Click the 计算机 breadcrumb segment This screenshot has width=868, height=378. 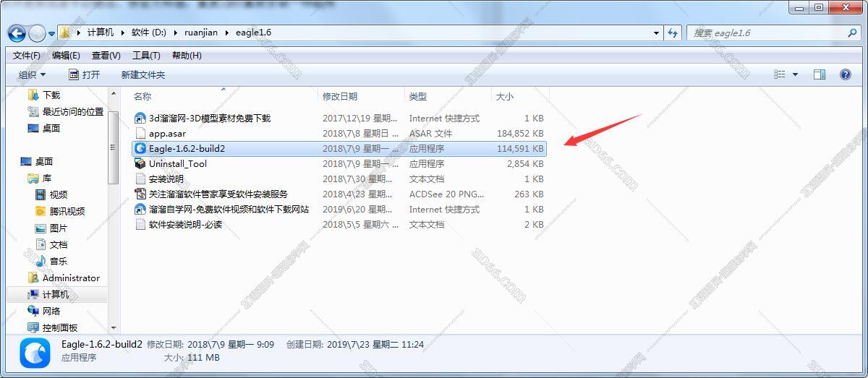pyautogui.click(x=101, y=33)
